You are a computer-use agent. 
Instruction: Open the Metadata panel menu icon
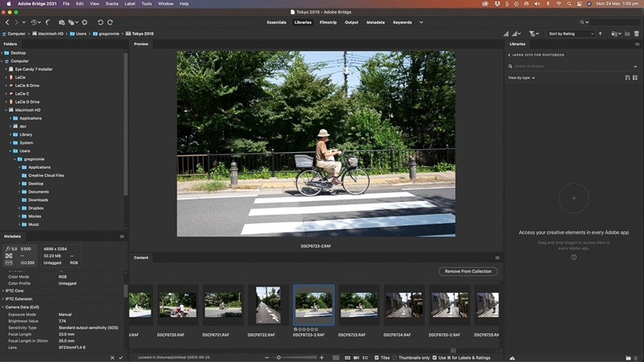coord(122,237)
